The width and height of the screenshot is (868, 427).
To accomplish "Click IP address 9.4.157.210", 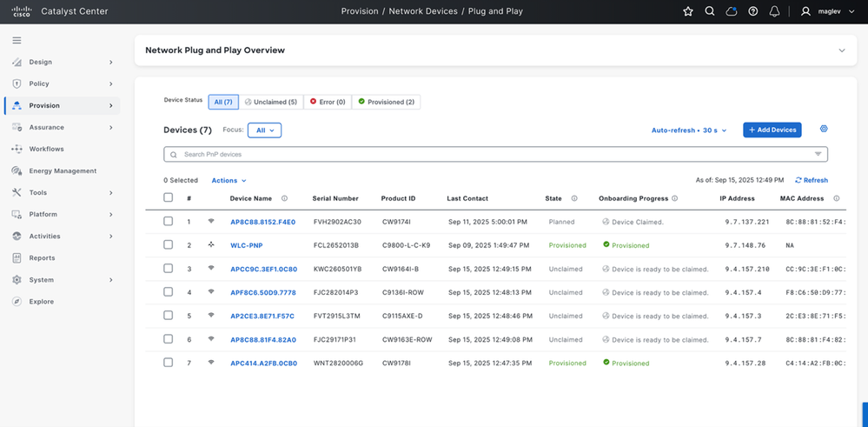I will point(747,270).
